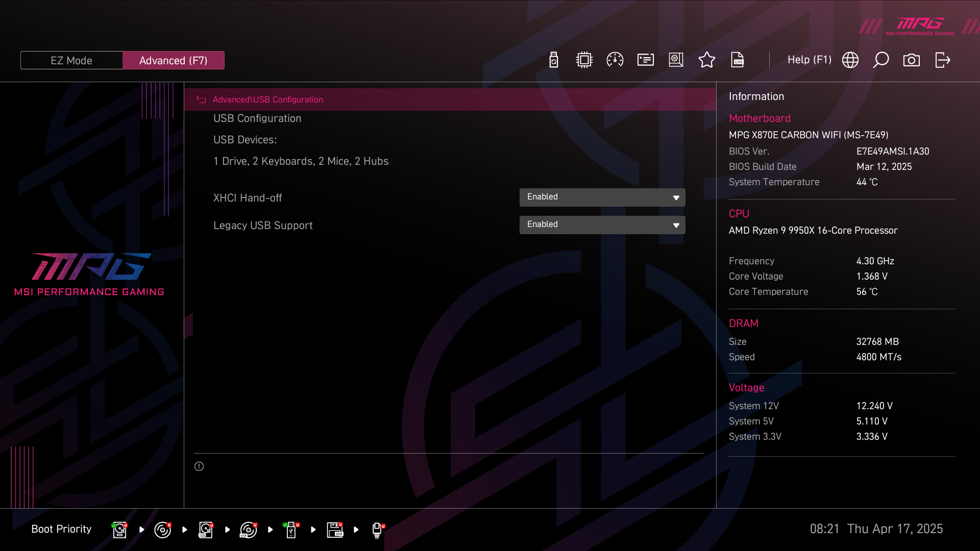This screenshot has width=980, height=551.
Task: Open the language globe icon
Action: coord(850,60)
